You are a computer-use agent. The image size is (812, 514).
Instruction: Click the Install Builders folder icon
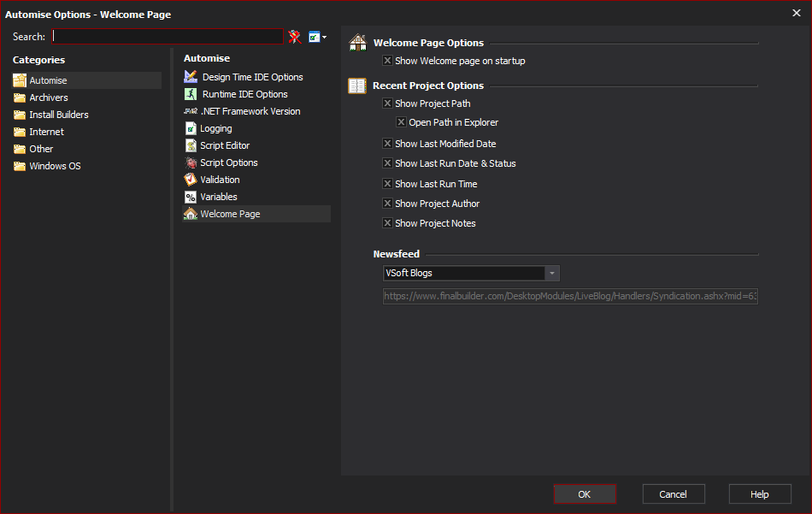(20, 115)
